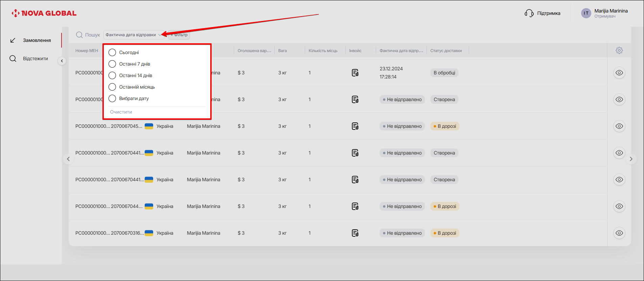644x281 pixels.
Task: Collapse the left sidebar with chevron
Action: coord(62,61)
